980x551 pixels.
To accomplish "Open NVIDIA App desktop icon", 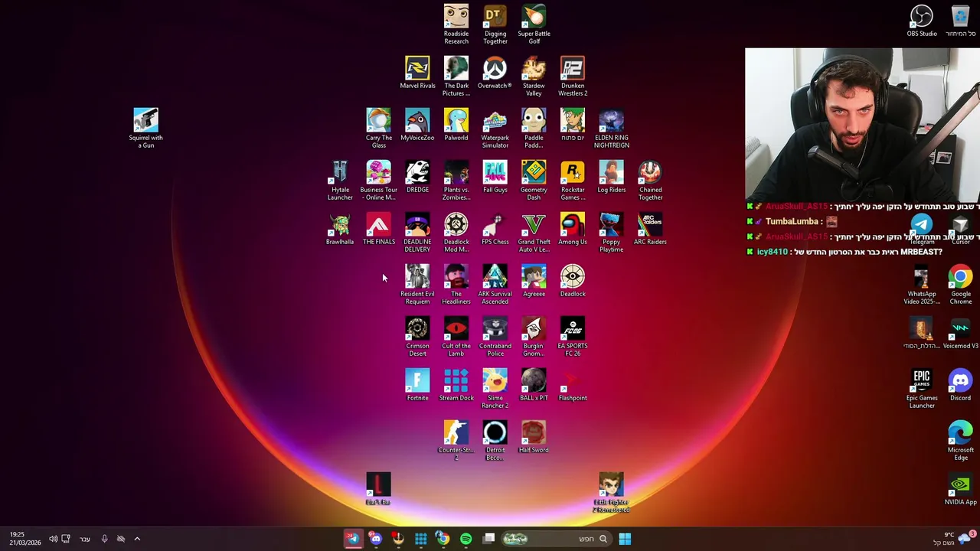I will pyautogui.click(x=960, y=489).
